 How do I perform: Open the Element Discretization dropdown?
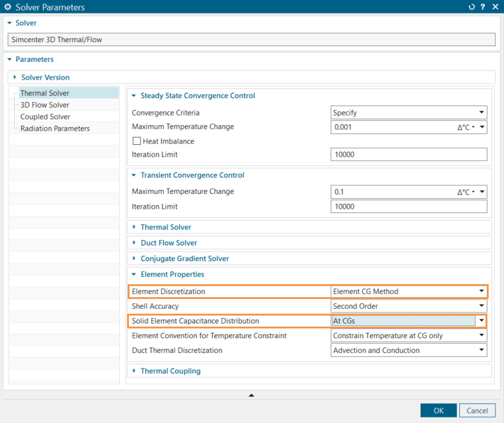point(408,292)
